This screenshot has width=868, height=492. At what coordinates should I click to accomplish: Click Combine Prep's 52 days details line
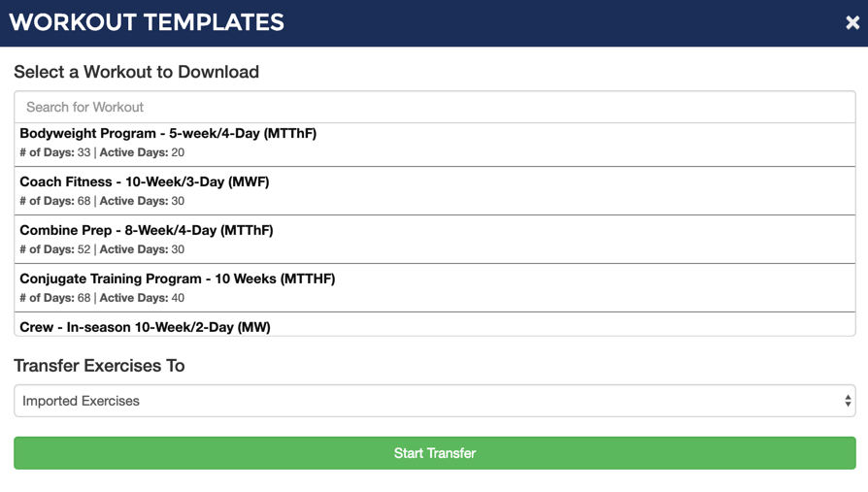pos(102,249)
